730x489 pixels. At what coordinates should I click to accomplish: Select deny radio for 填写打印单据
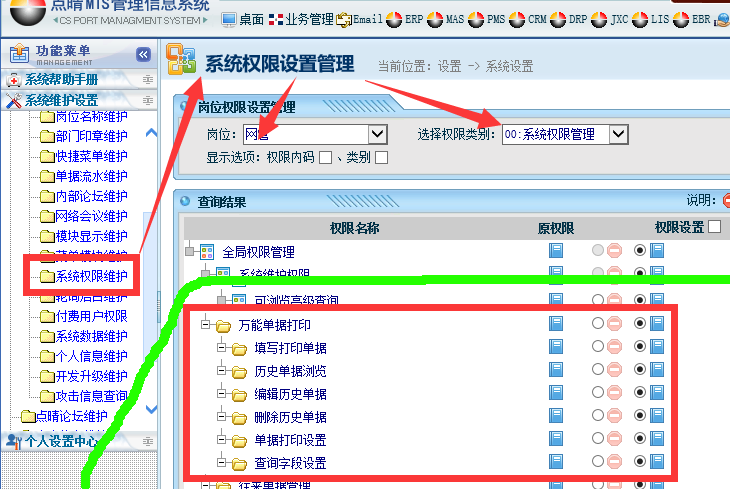click(x=598, y=346)
